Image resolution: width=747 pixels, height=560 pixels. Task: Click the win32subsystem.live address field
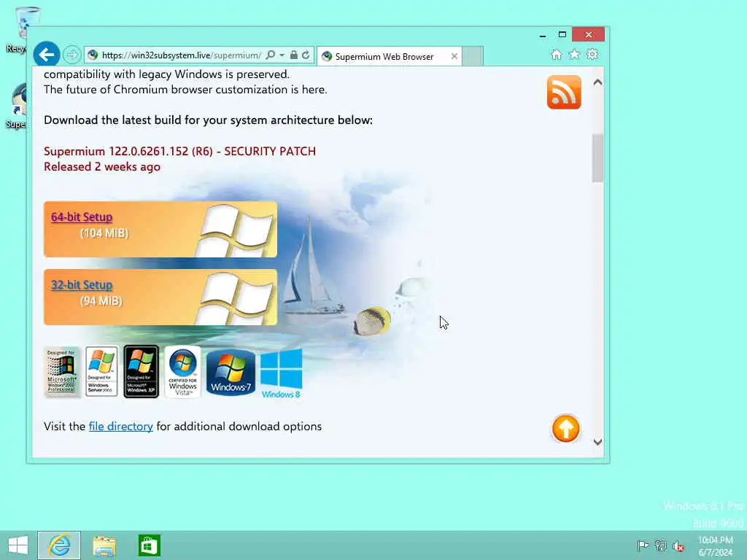(181, 55)
